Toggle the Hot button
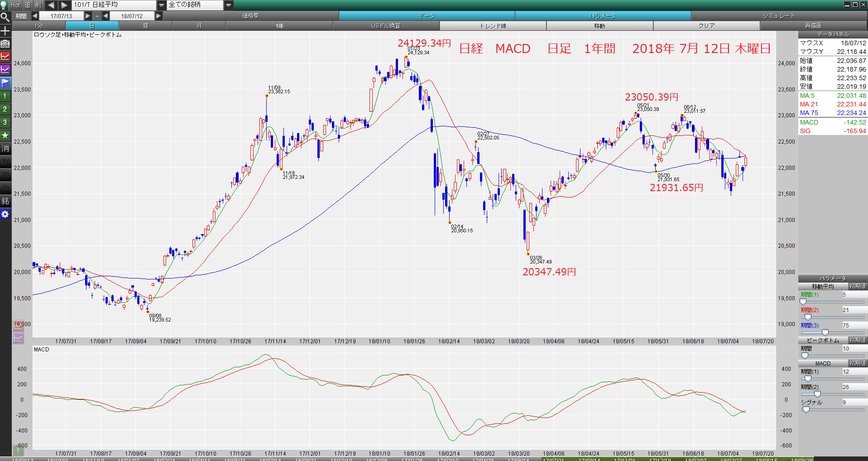868x461 pixels. click(x=15, y=5)
